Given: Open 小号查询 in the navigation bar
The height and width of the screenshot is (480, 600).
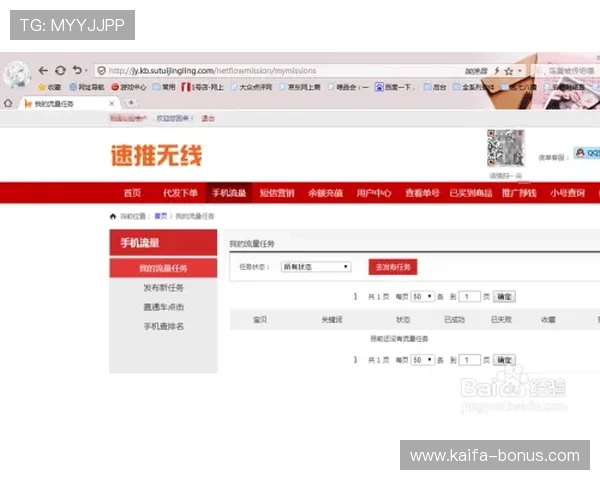Looking at the screenshot, I should 567,193.
